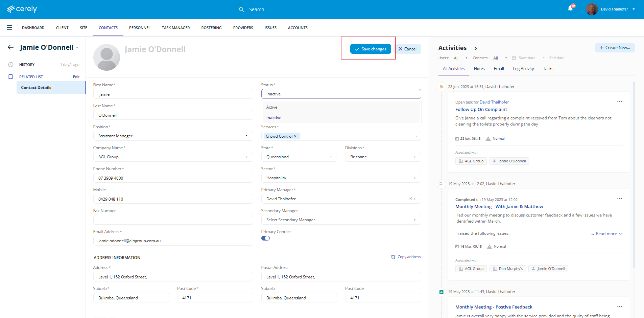Image resolution: width=644 pixels, height=318 pixels.
Task: Click the back arrow beside Jamie O'Donnell
Action: click(x=11, y=47)
